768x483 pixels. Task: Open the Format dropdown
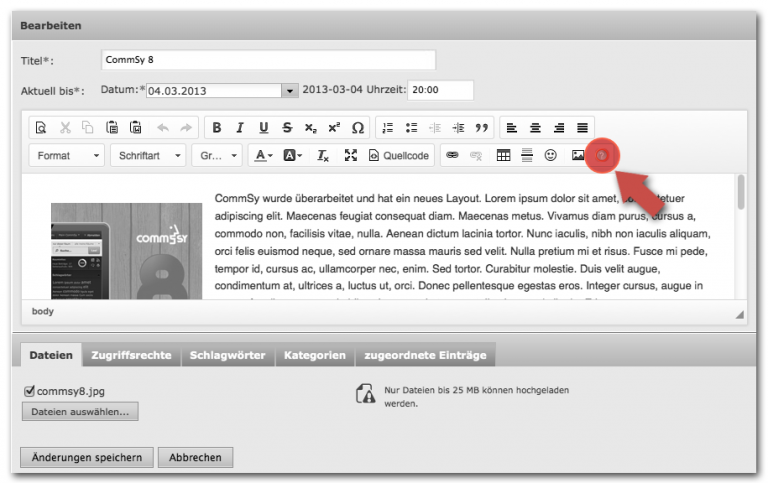tap(67, 156)
